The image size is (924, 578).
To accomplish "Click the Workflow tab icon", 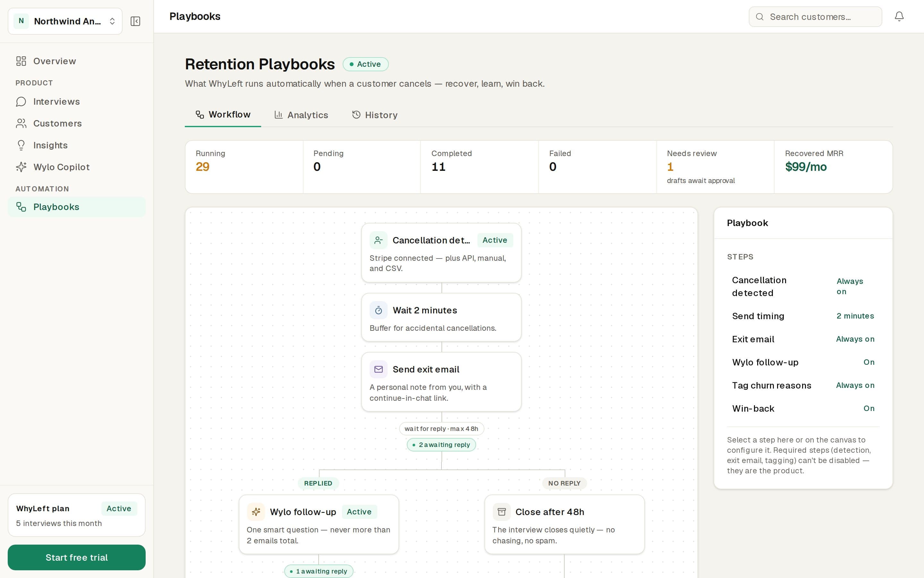I will [200, 115].
